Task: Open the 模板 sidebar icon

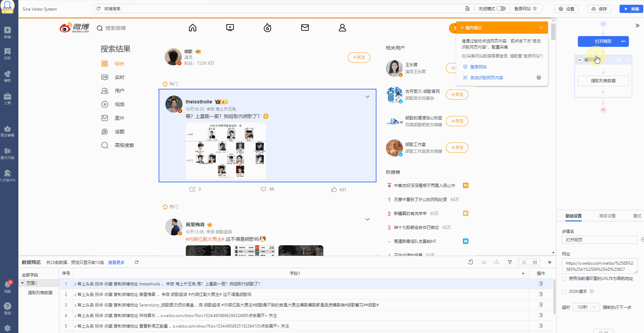Action: click(7, 76)
